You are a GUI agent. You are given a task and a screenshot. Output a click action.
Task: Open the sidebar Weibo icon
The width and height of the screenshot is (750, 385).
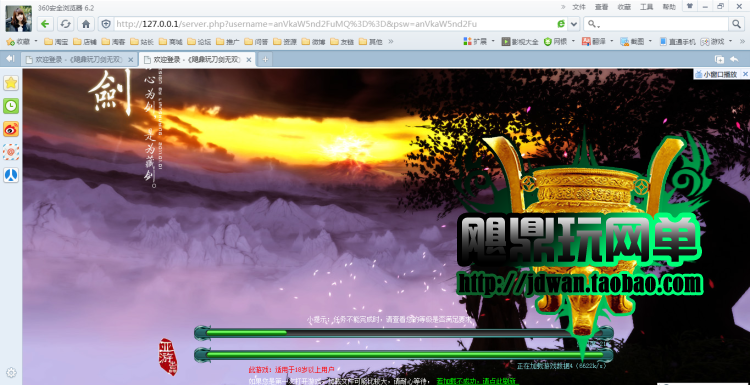coord(11,129)
